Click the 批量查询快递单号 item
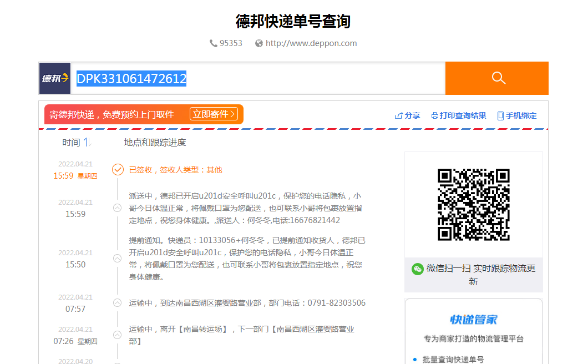 coord(453,360)
